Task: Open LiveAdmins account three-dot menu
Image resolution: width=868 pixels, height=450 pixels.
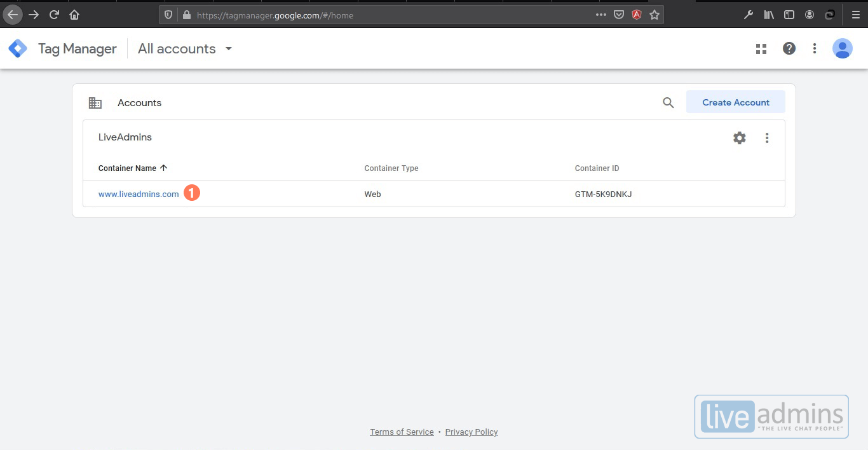Action: click(767, 138)
